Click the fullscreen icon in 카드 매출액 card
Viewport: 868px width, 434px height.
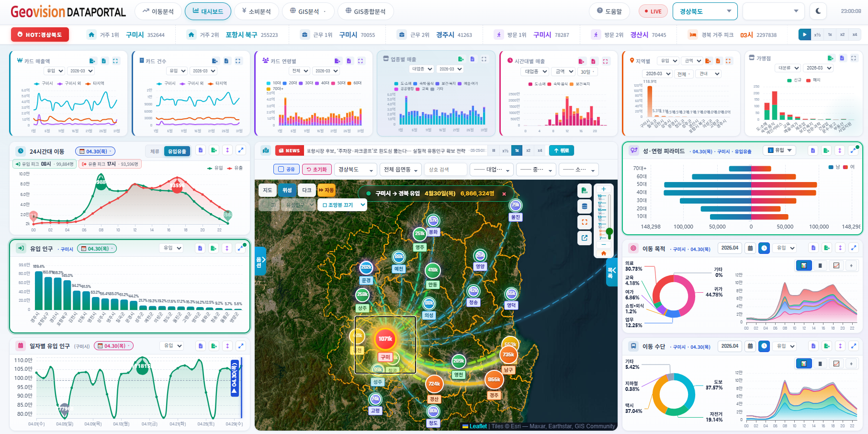click(x=115, y=61)
